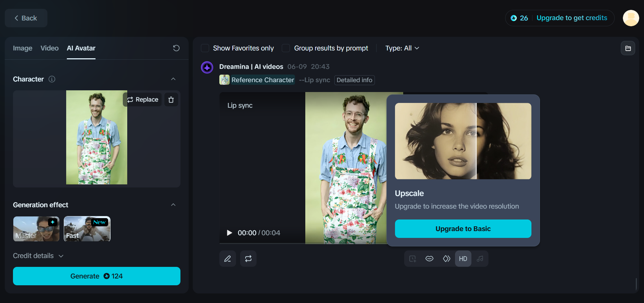Click the Upscale before-after preview image

[x=463, y=141]
